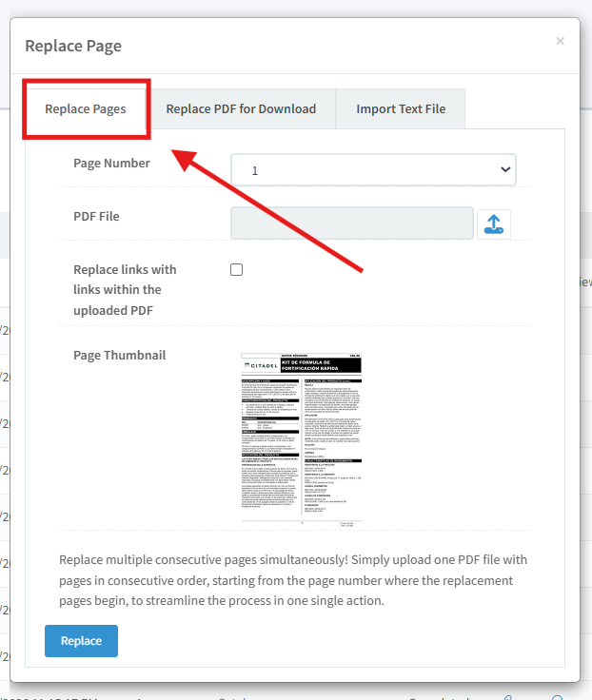Click the PDF File path input field

click(351, 224)
